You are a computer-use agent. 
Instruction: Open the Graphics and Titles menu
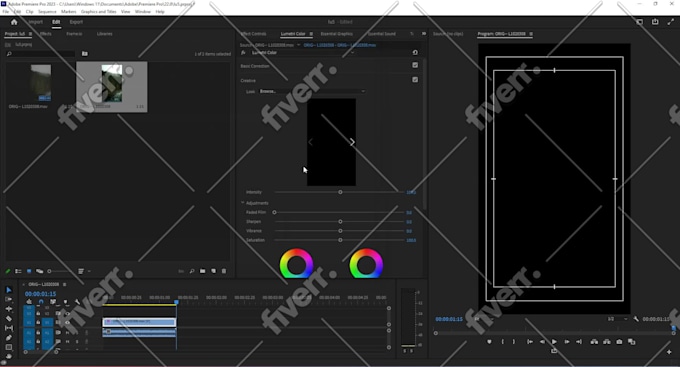point(98,12)
